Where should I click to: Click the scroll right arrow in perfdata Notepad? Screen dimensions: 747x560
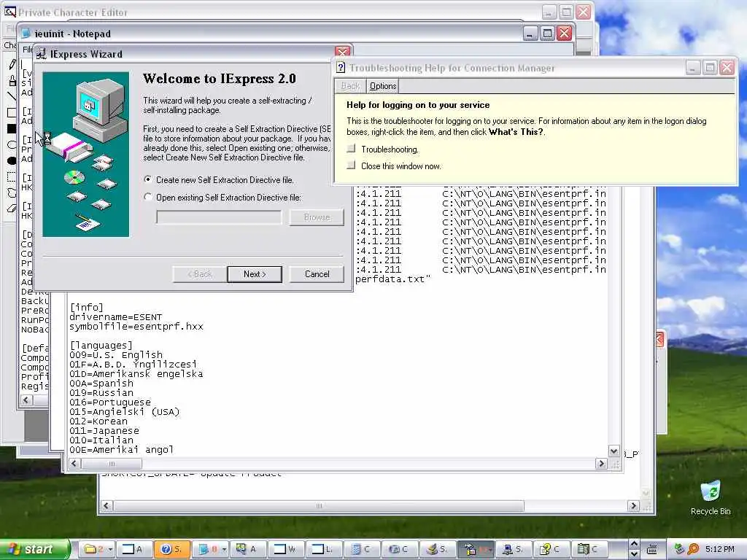(601, 463)
